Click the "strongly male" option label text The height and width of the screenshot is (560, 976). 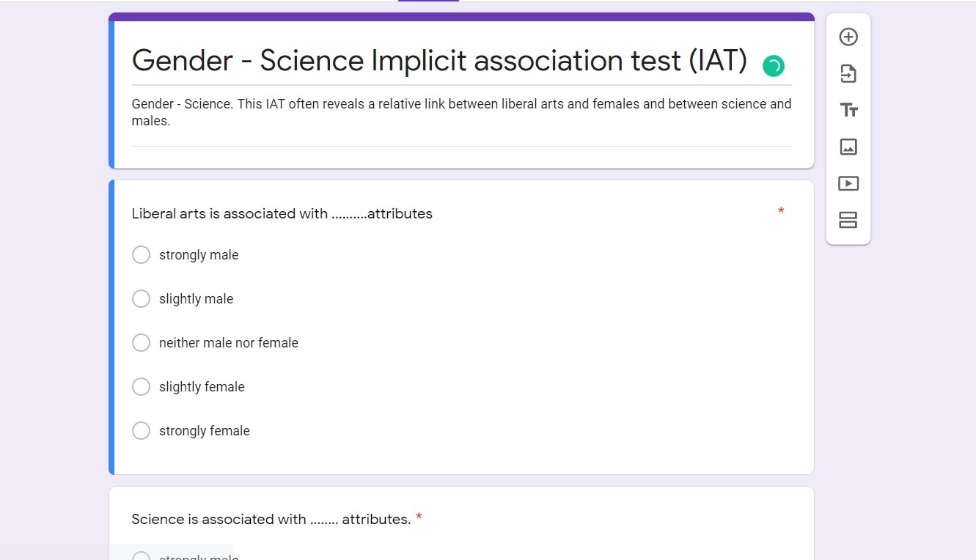[199, 255]
